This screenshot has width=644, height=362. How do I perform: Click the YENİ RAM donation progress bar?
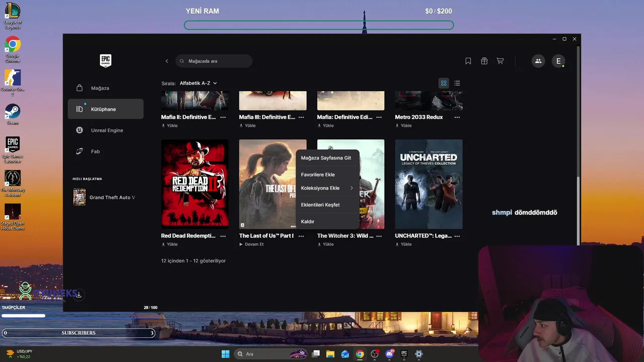pyautogui.click(x=319, y=25)
